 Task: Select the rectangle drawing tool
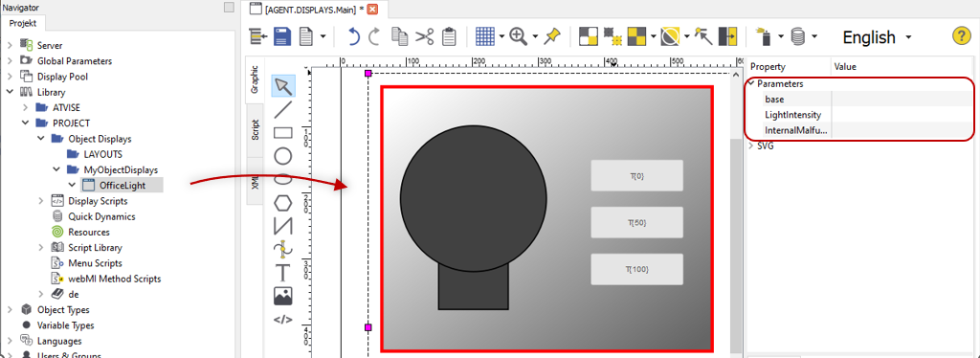pyautogui.click(x=283, y=133)
